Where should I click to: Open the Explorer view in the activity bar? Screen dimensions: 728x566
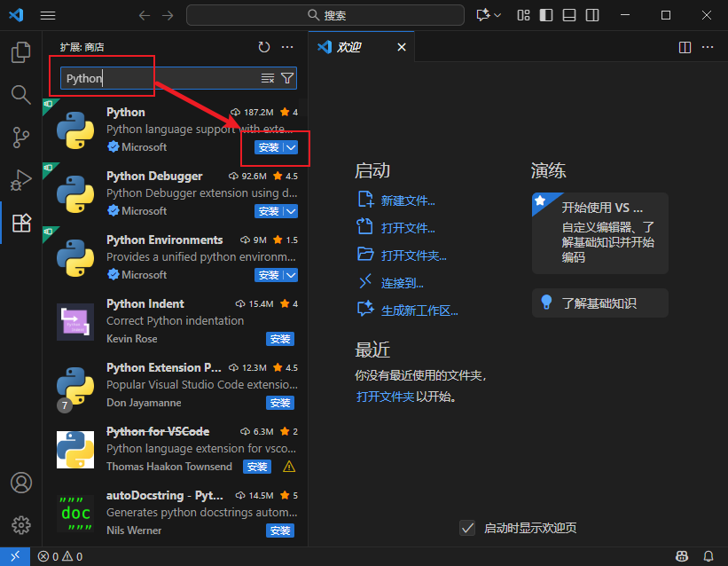pyautogui.click(x=21, y=53)
